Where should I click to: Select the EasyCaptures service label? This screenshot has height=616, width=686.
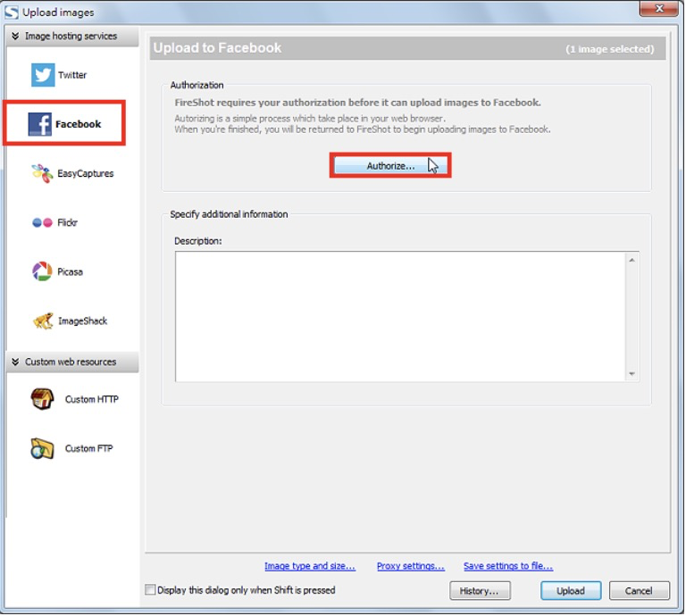coord(86,173)
